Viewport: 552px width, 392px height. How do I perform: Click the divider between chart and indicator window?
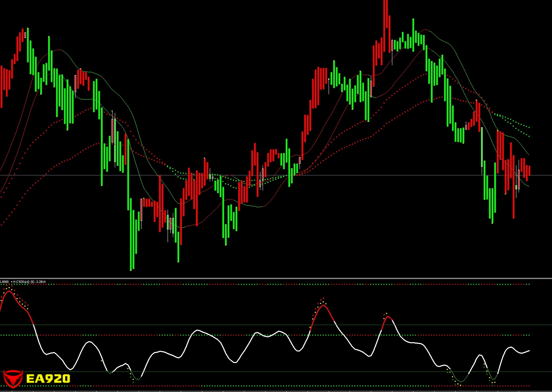[276, 279]
